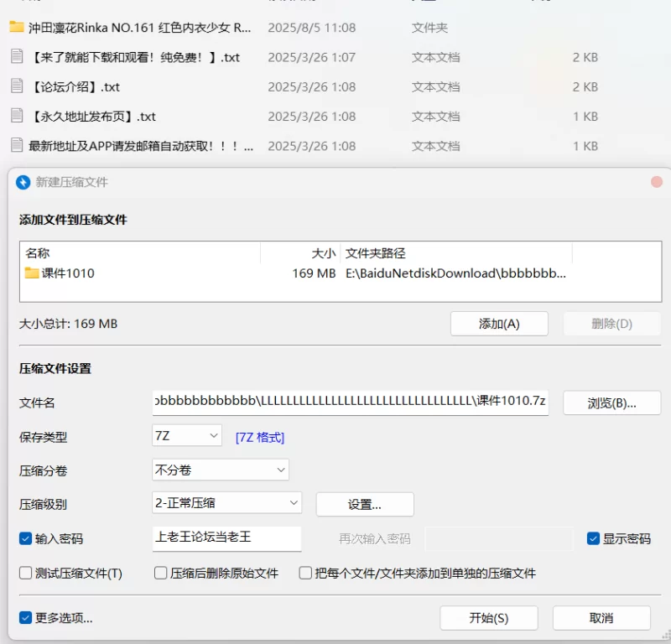The height and width of the screenshot is (644, 671).
Task: Click the file icon of 【来了就能下载和观看!纯免费!】.txt
Action: [x=17, y=56]
